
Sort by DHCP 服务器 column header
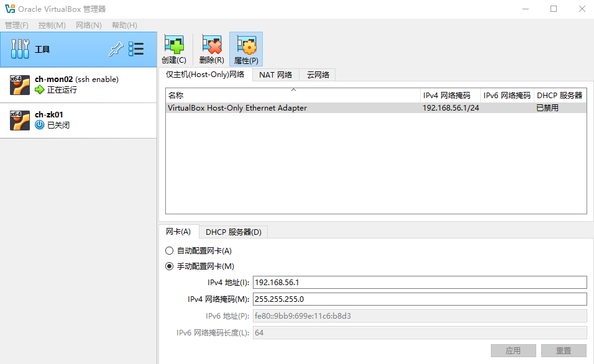(x=560, y=96)
